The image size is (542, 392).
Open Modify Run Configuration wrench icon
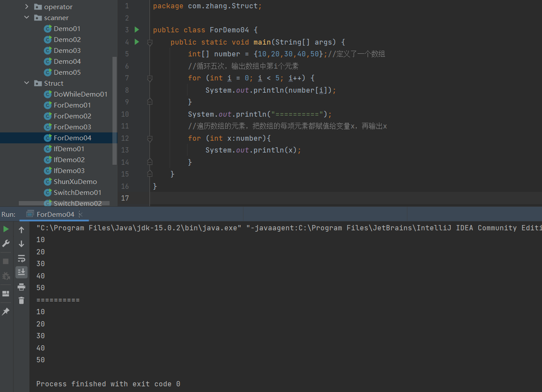(x=6, y=243)
